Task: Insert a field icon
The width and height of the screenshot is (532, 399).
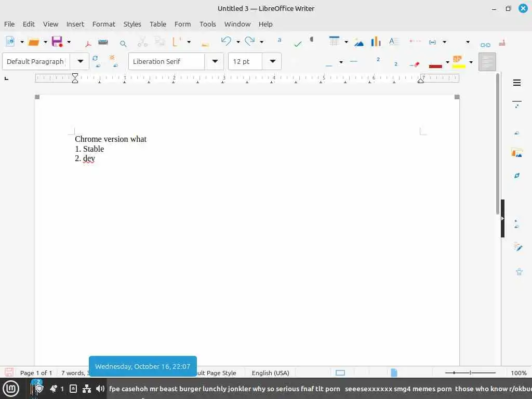Action: pyautogui.click(x=433, y=42)
